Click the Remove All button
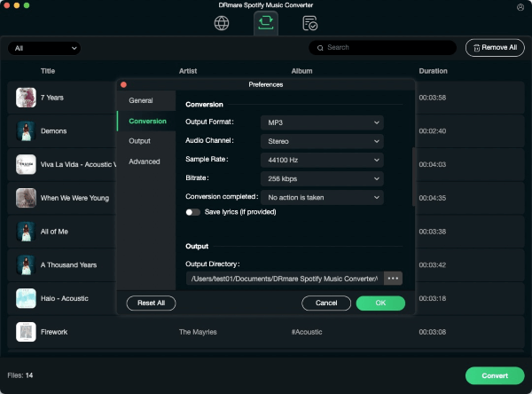 coord(495,48)
